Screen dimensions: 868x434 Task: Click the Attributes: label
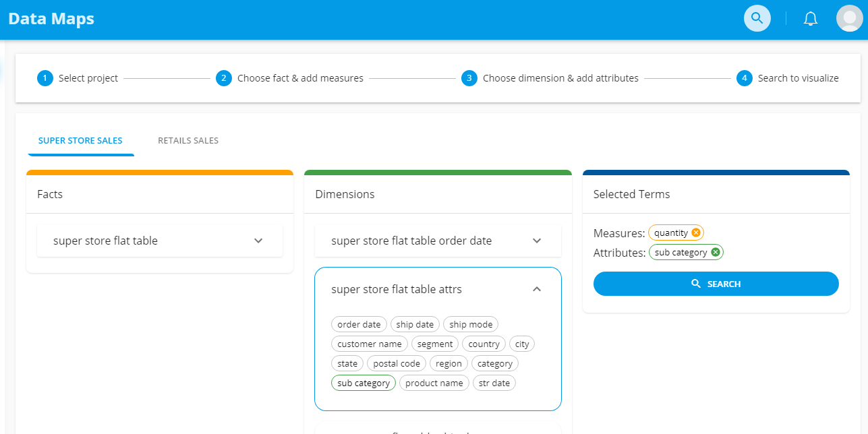coord(620,253)
